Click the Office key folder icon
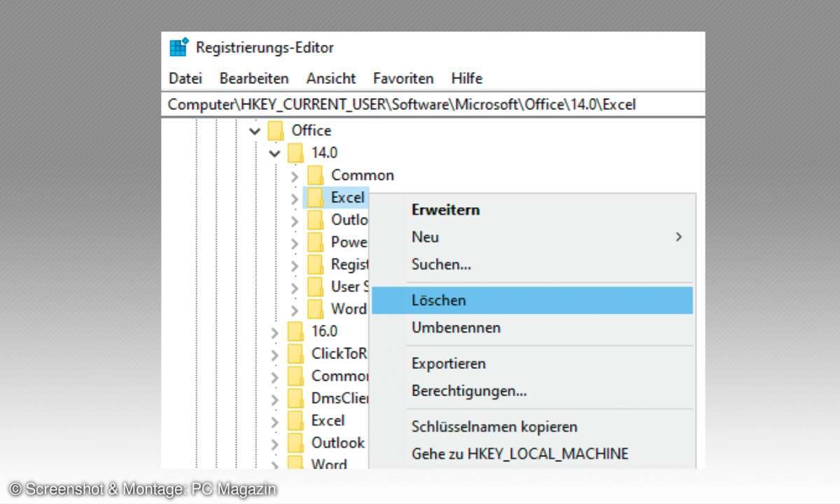Image resolution: width=840 pixels, height=504 pixels. click(x=276, y=130)
